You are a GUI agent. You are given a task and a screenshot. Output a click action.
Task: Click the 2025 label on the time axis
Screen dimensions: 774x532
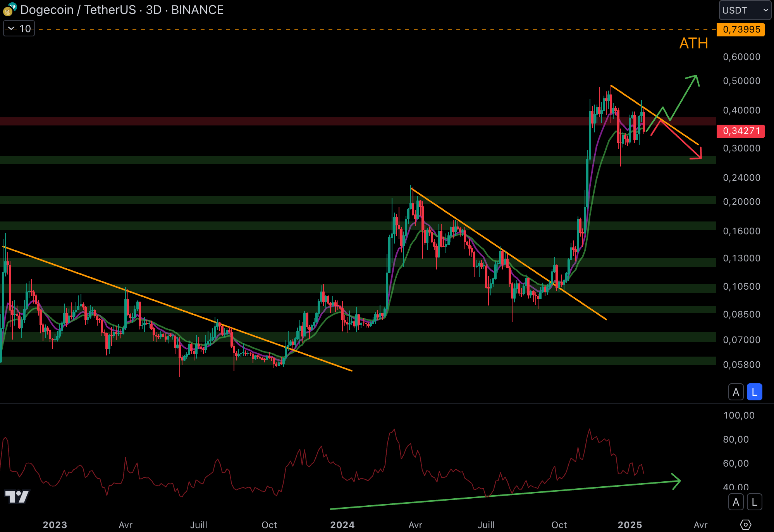click(630, 525)
